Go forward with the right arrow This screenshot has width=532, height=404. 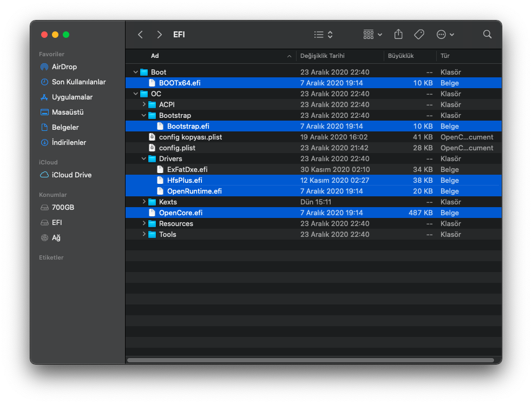pyautogui.click(x=159, y=35)
